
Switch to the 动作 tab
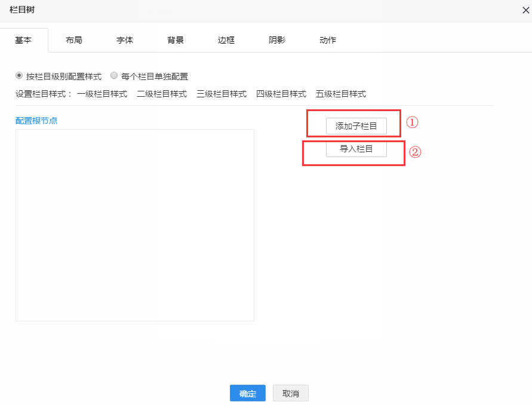pyautogui.click(x=328, y=40)
